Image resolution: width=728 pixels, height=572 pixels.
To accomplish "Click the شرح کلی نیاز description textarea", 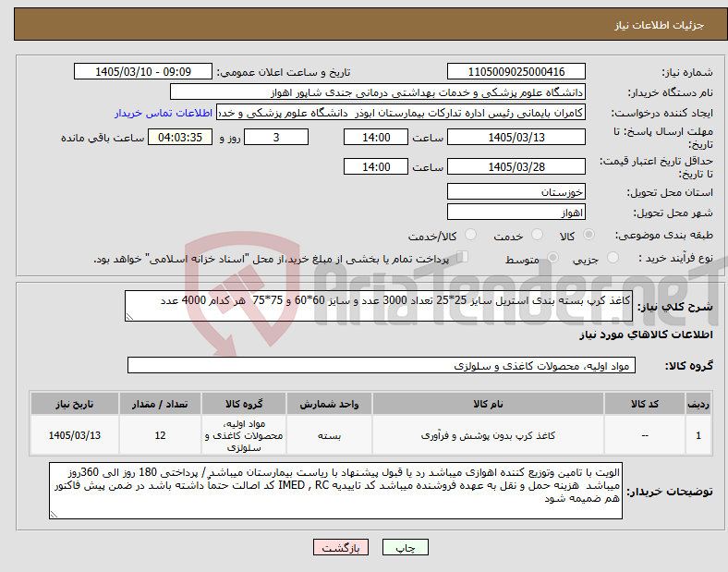I will pos(379,306).
